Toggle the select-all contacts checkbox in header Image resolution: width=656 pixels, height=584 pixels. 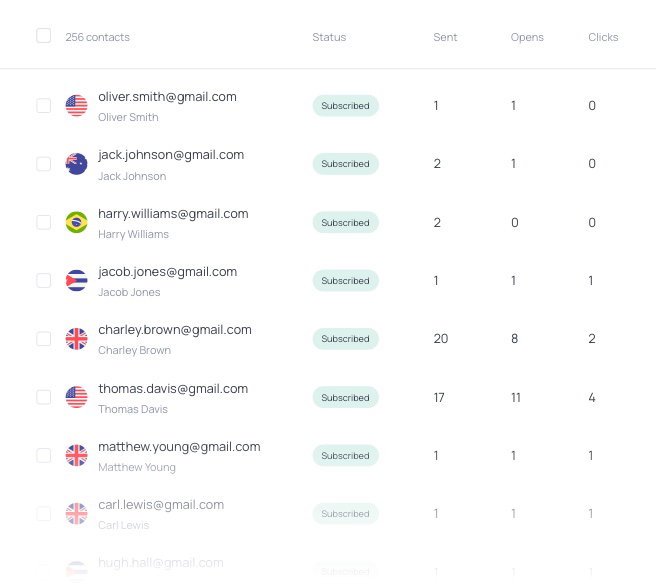(44, 36)
